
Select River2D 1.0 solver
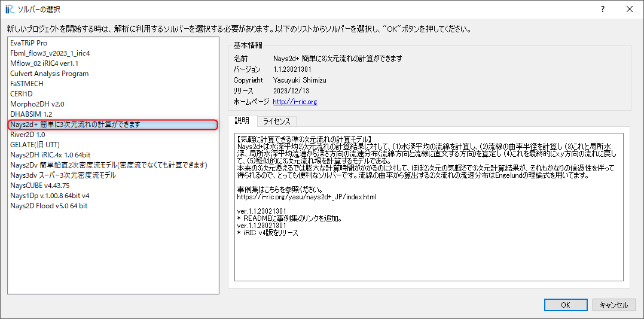[x=28, y=135]
